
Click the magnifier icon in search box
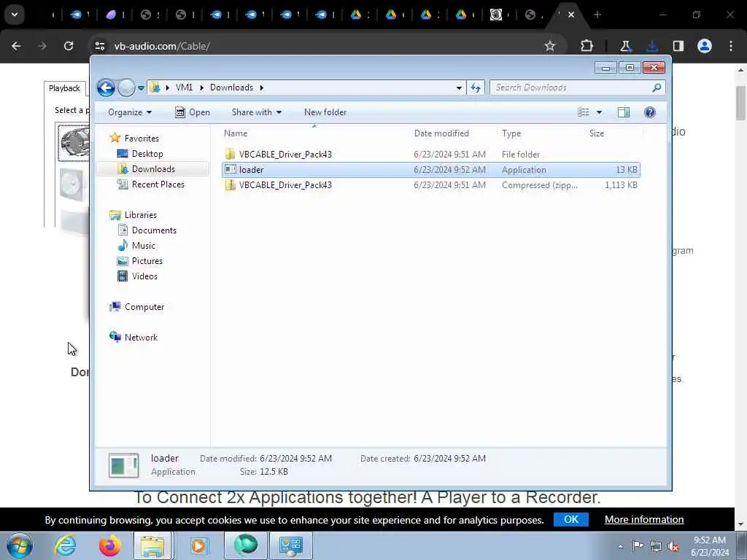[x=657, y=87]
